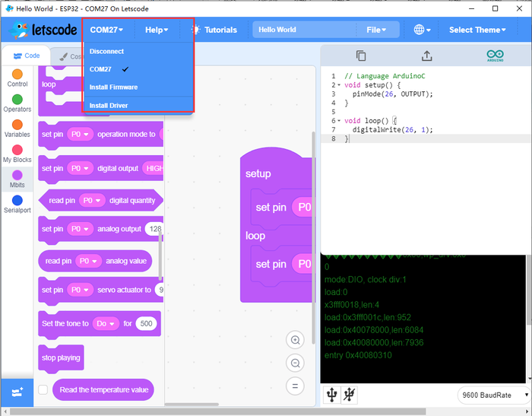This screenshot has width=532, height=416.
Task: Tick the Read the temperature value checkbox
Action: (x=43, y=390)
